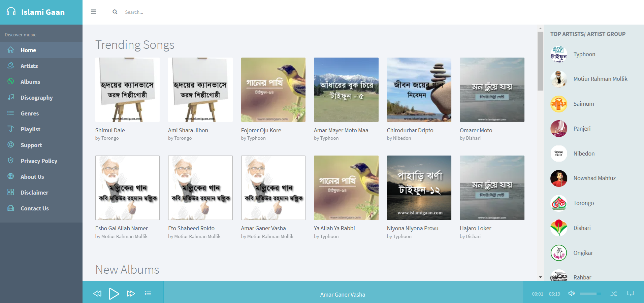Skip to the previous track

97,294
